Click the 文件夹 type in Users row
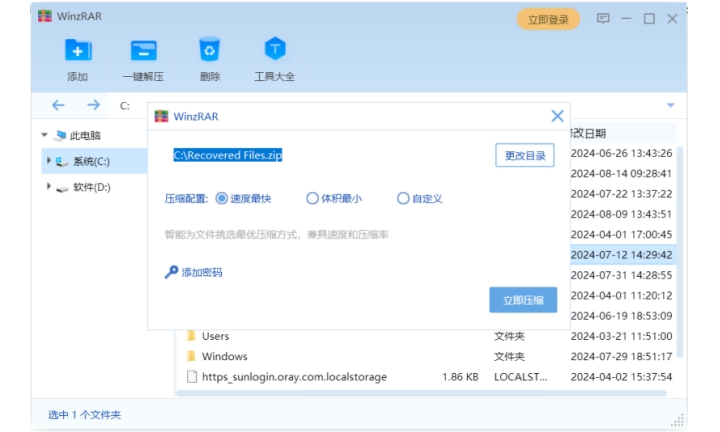Screen dimensions: 720x432 [509, 336]
